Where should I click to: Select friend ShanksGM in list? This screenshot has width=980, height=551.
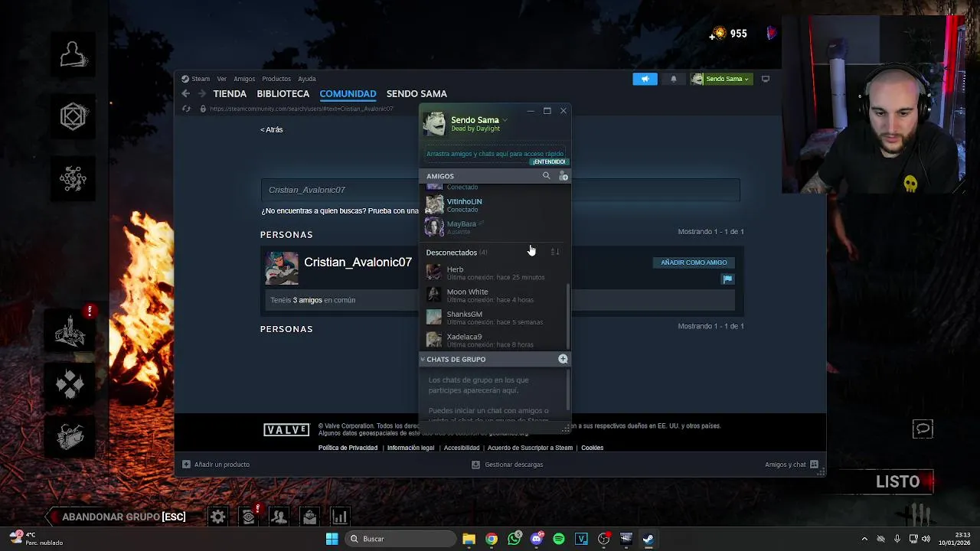[495, 318]
